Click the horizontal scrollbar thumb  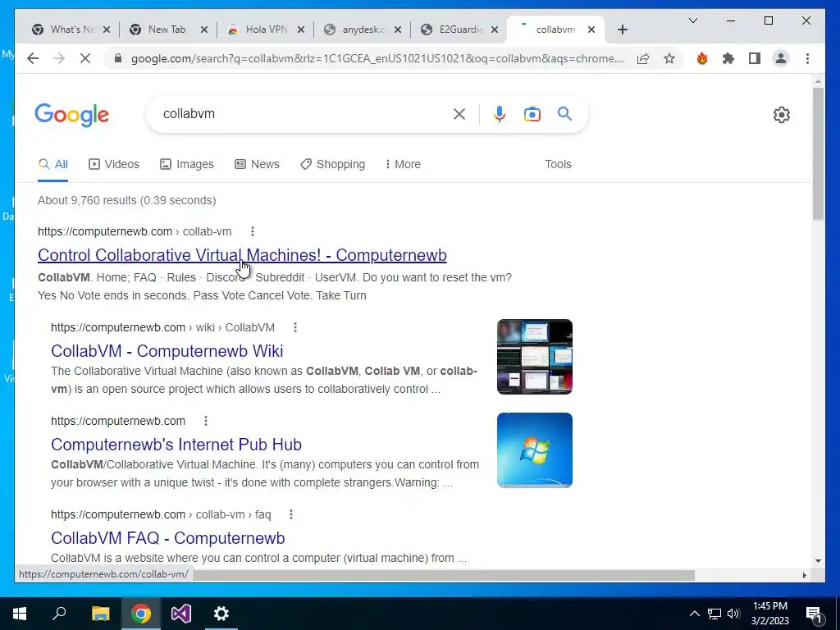(x=445, y=575)
